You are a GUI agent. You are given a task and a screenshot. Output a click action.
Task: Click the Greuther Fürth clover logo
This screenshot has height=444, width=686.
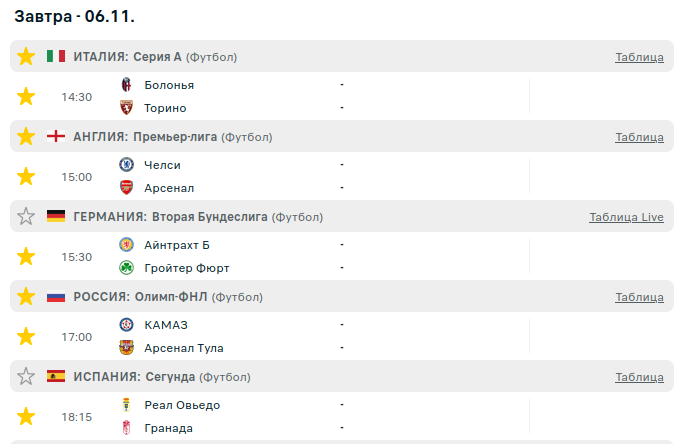click(x=126, y=268)
